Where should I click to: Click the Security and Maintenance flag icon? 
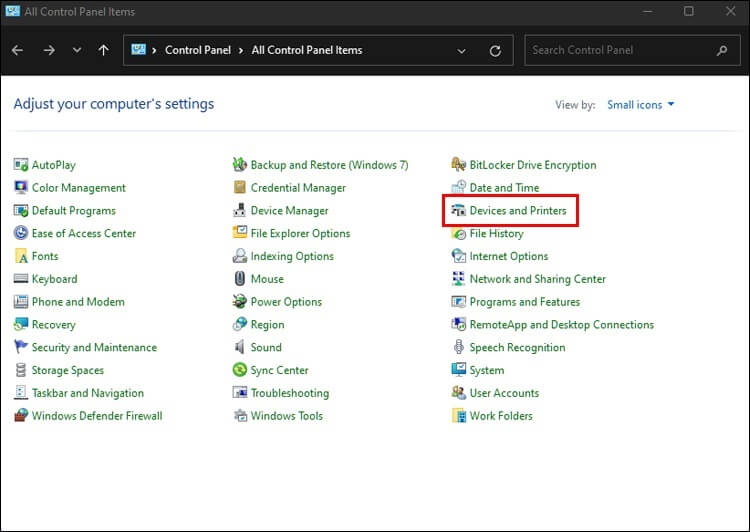pyautogui.click(x=21, y=347)
